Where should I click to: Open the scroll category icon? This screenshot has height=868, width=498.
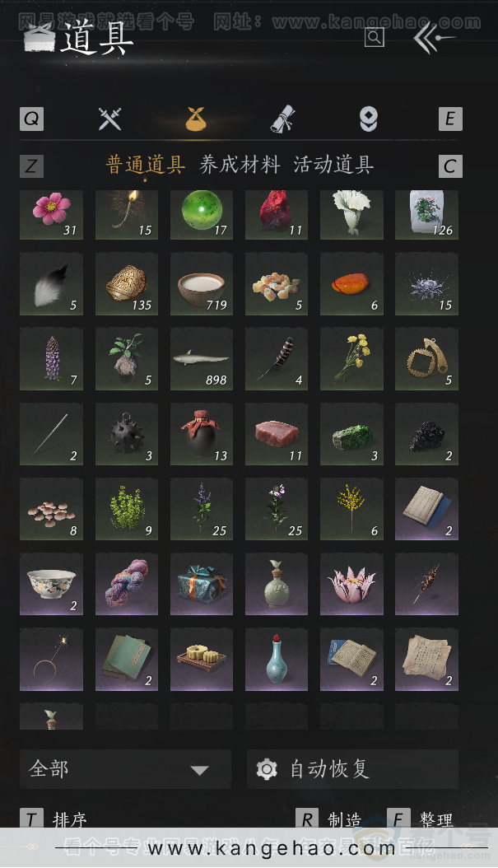(282, 119)
